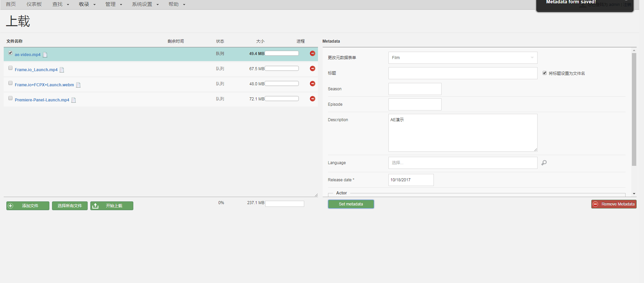The image size is (644, 283).
Task: Click the 文件名称 column header
Action: (14, 41)
